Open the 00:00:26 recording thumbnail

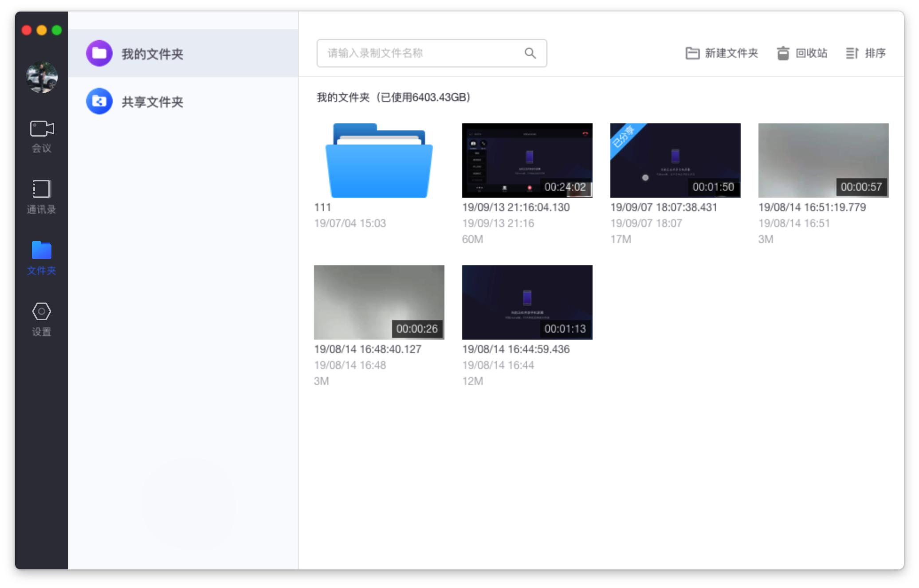(x=379, y=302)
